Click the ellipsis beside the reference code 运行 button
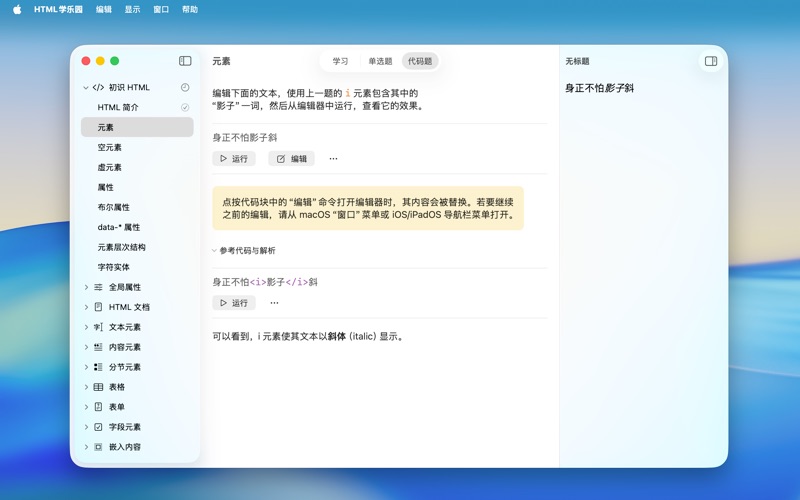800x500 pixels. tap(274, 303)
